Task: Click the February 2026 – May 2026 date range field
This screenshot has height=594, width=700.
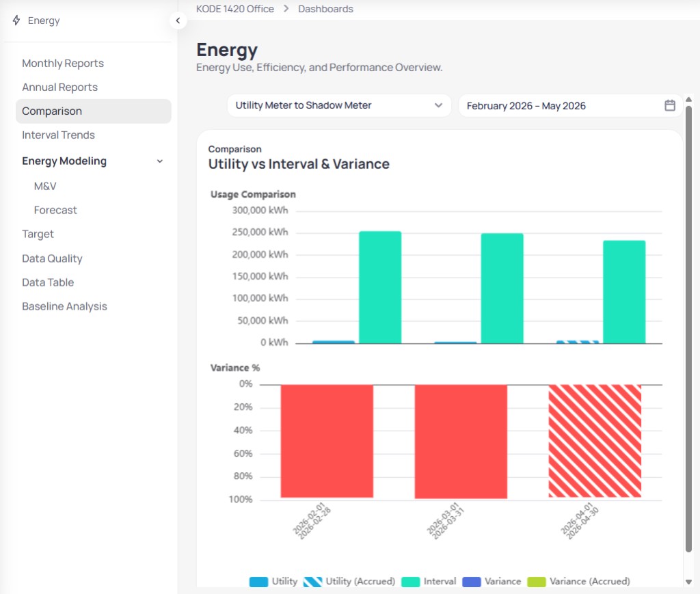Action: [x=570, y=106]
